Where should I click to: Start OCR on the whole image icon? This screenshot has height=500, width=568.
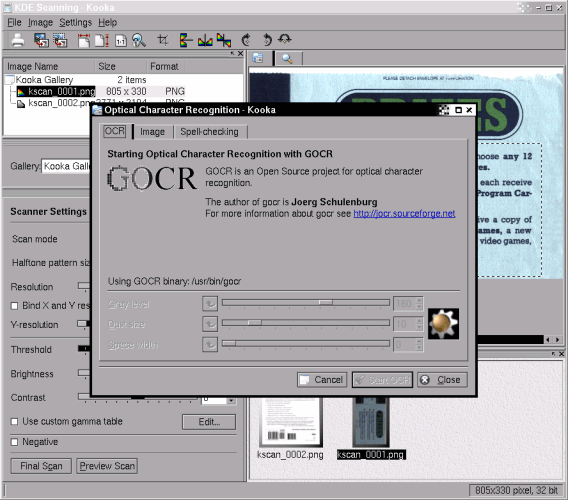click(x=41, y=40)
